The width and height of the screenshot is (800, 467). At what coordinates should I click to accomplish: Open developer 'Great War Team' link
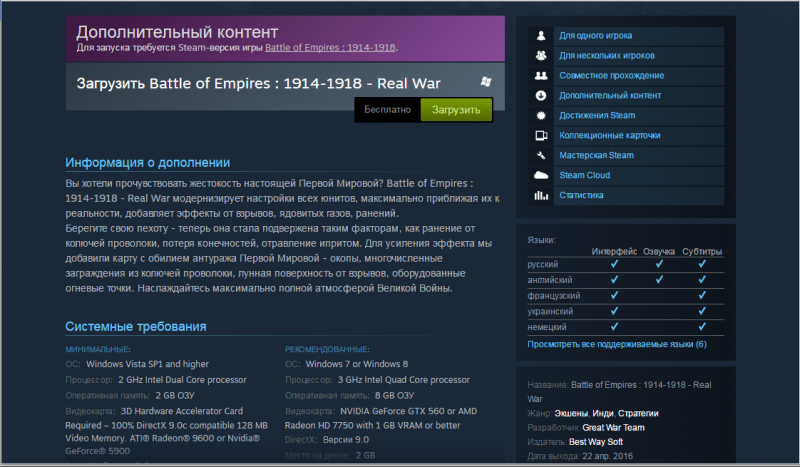click(613, 428)
